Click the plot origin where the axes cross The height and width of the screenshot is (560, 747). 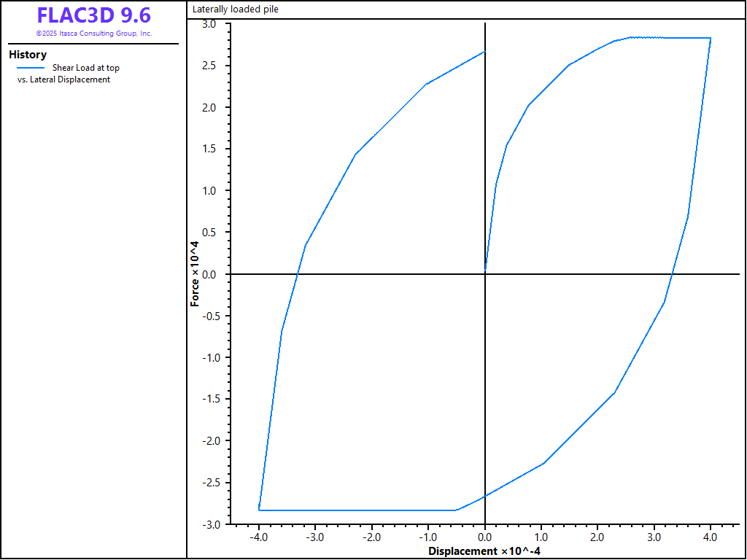pos(485,274)
